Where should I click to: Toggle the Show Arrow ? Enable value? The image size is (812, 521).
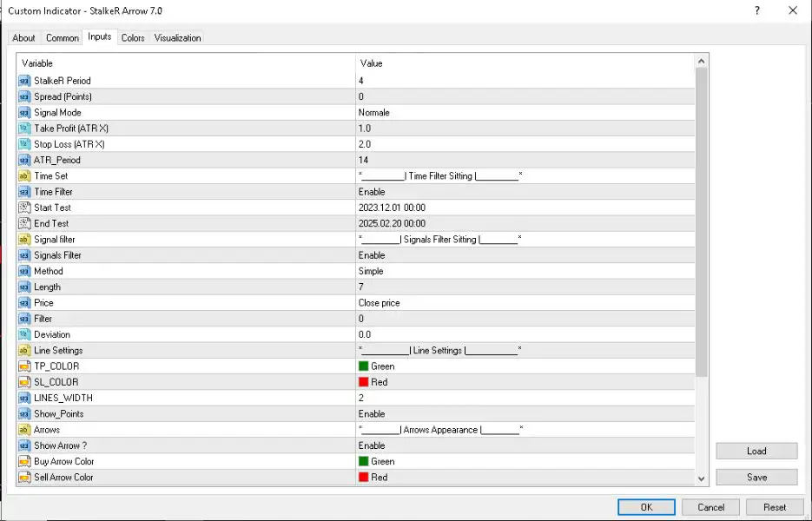372,445
